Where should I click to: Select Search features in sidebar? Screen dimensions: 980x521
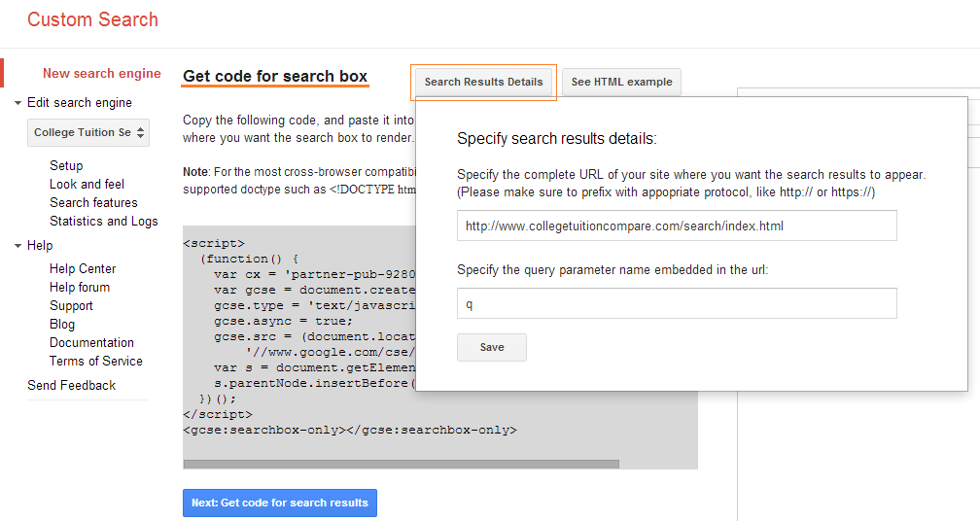(x=93, y=202)
